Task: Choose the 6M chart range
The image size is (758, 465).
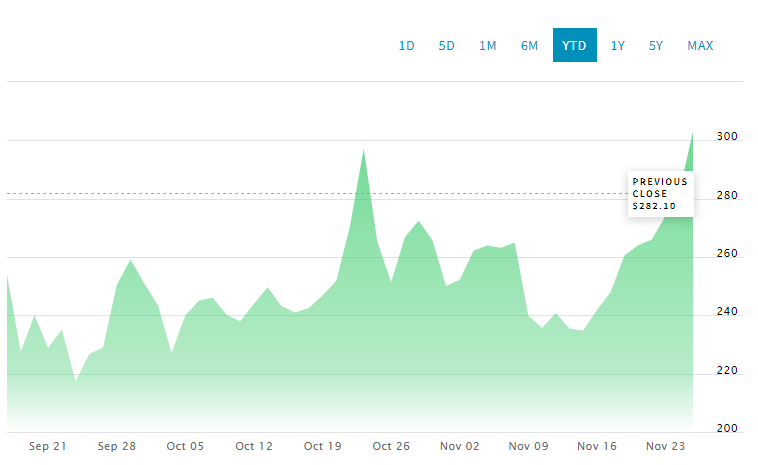Action: click(x=529, y=45)
